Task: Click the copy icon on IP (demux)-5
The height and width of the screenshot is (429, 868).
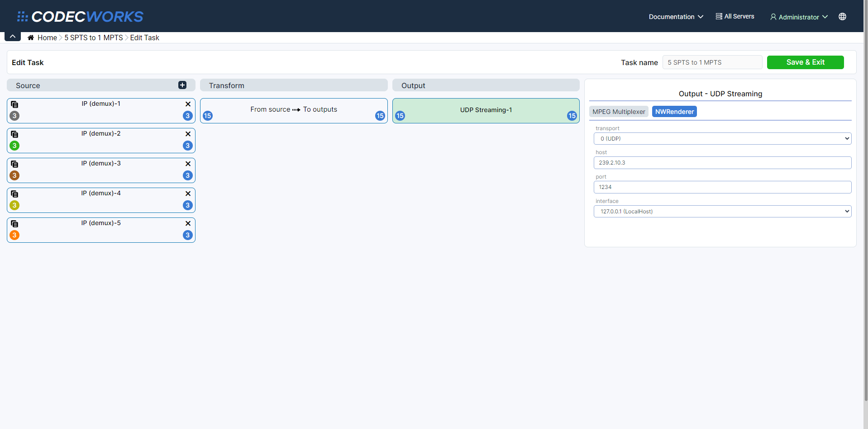Action: 14,224
